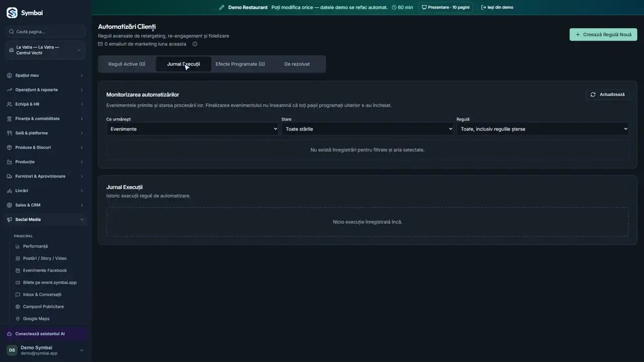Click Conectează asistentul AI
Viewport: 644px width, 362px height.
tap(45, 334)
